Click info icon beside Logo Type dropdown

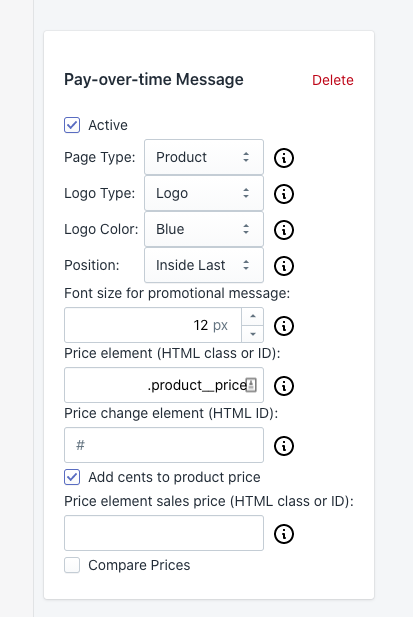pyautogui.click(x=284, y=194)
